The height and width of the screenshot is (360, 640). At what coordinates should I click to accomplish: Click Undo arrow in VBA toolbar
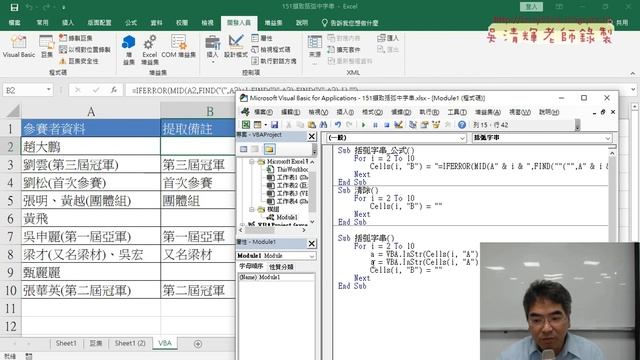338,124
